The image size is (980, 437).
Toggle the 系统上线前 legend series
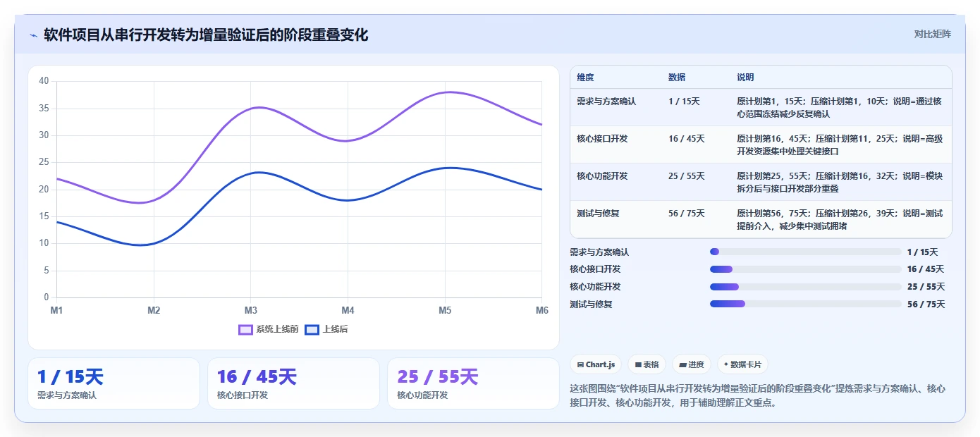tap(269, 329)
